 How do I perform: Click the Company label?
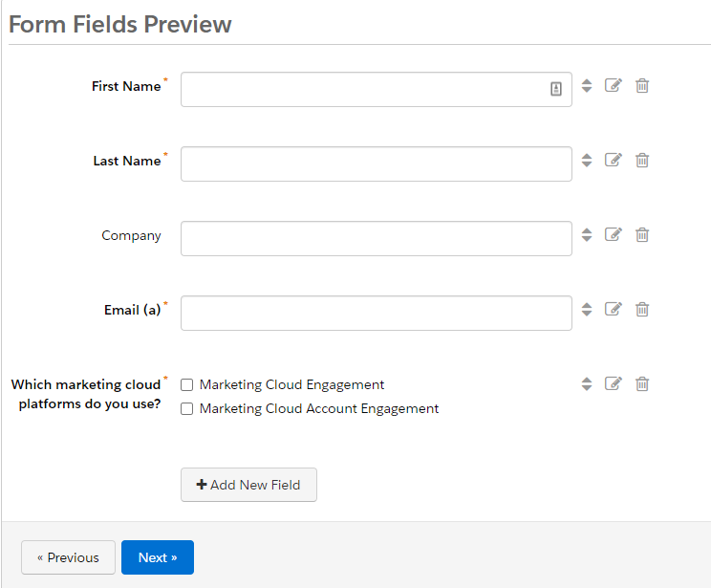(131, 235)
